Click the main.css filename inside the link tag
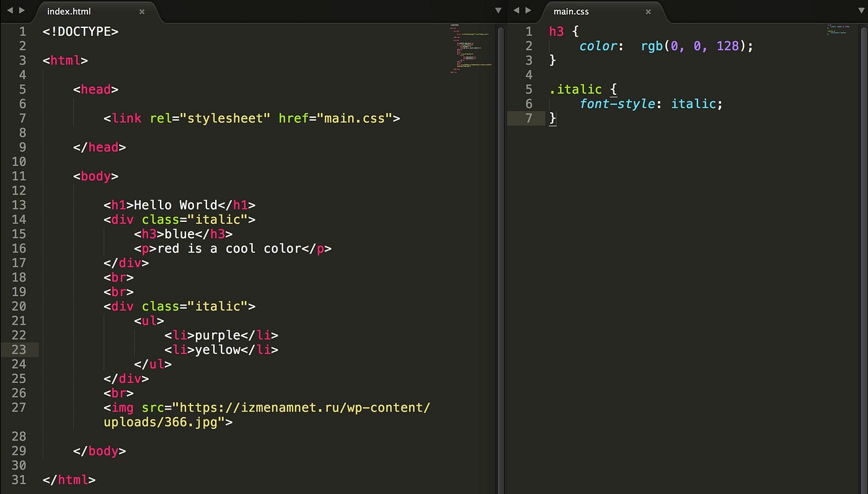This screenshot has width=868, height=494. (x=353, y=118)
